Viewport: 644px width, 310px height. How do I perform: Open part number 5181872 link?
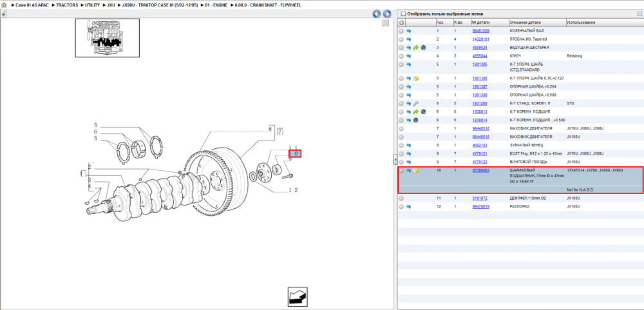tap(480, 198)
